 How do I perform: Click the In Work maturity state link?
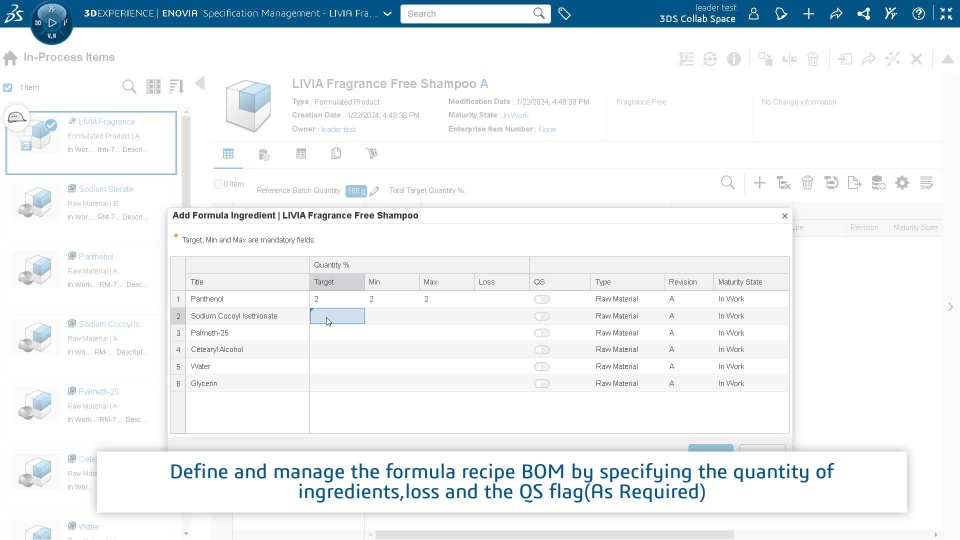[x=516, y=115]
